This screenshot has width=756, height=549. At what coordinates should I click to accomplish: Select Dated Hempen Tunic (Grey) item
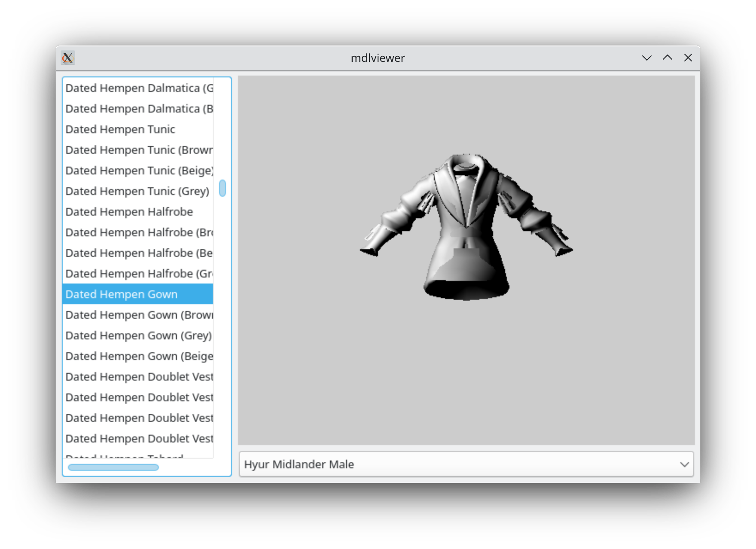tap(138, 191)
